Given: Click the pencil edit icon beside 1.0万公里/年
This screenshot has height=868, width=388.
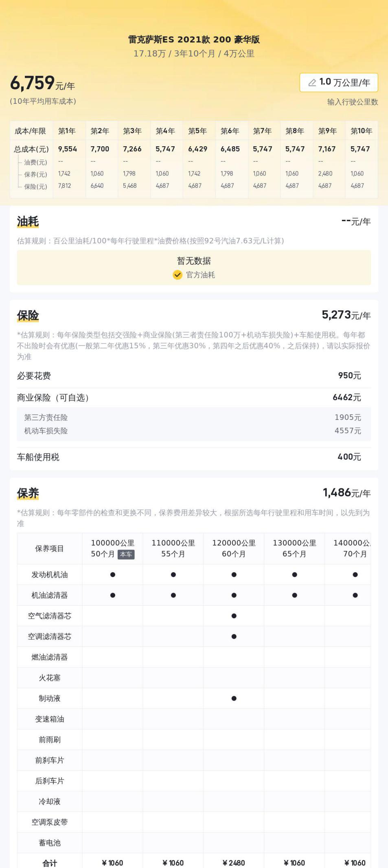Looking at the screenshot, I should pyautogui.click(x=312, y=83).
